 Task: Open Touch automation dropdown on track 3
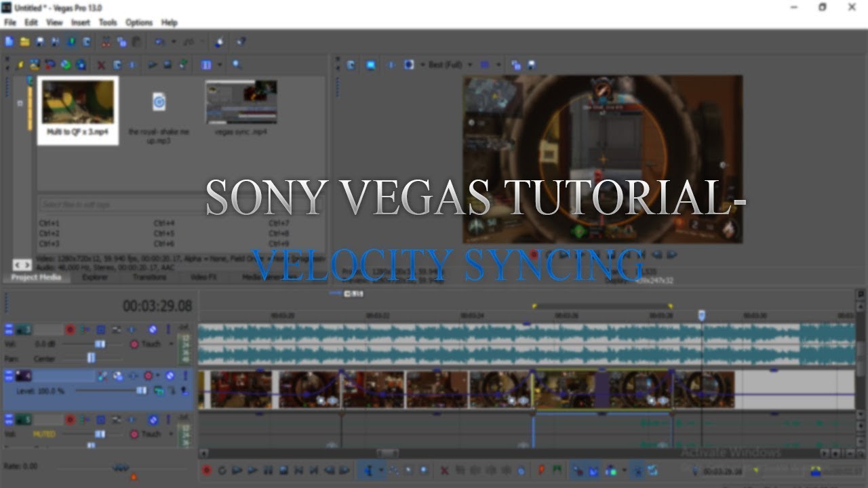click(x=171, y=344)
